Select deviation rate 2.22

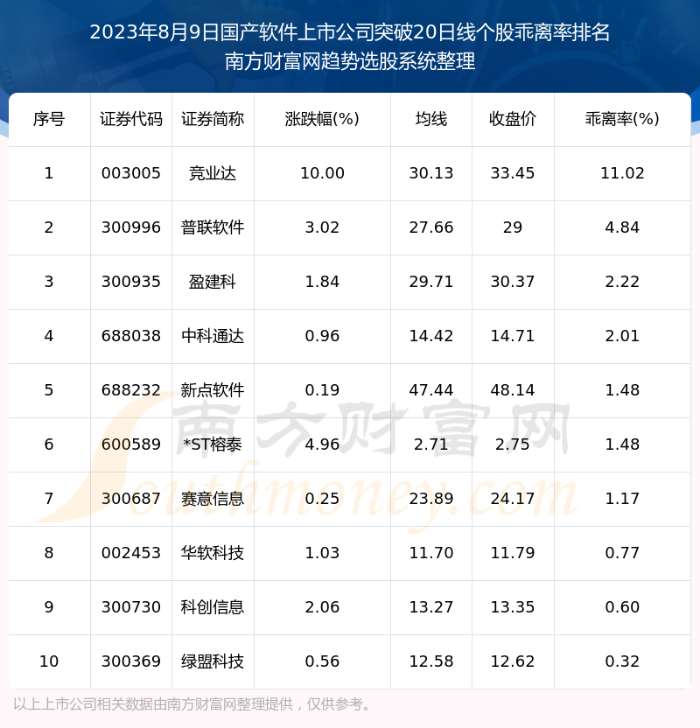pyautogui.click(x=622, y=282)
